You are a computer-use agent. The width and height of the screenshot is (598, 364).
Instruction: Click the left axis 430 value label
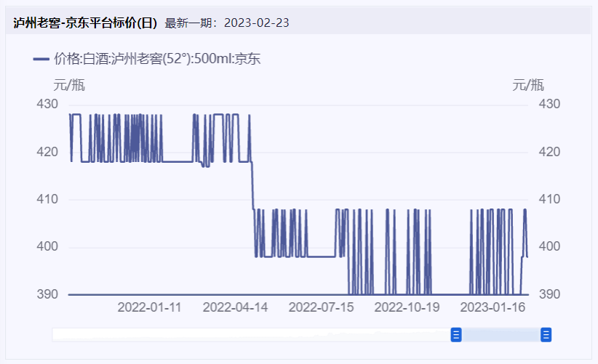point(47,104)
